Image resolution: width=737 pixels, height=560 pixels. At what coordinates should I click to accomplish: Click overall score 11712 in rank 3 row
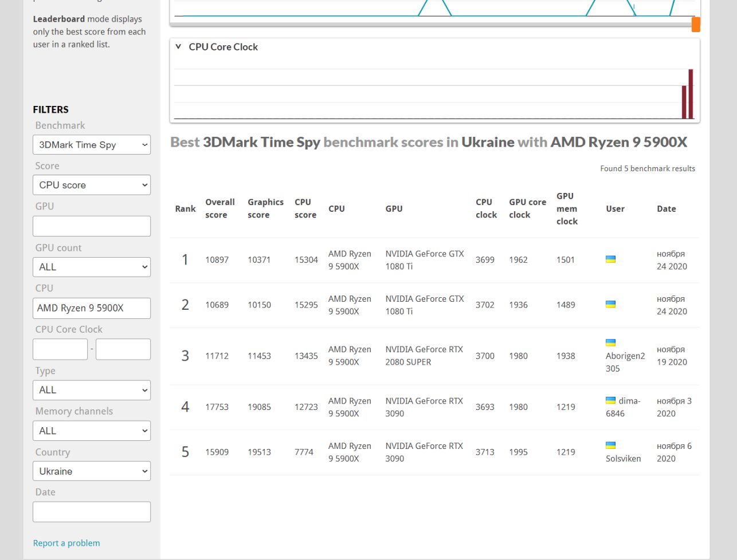217,356
